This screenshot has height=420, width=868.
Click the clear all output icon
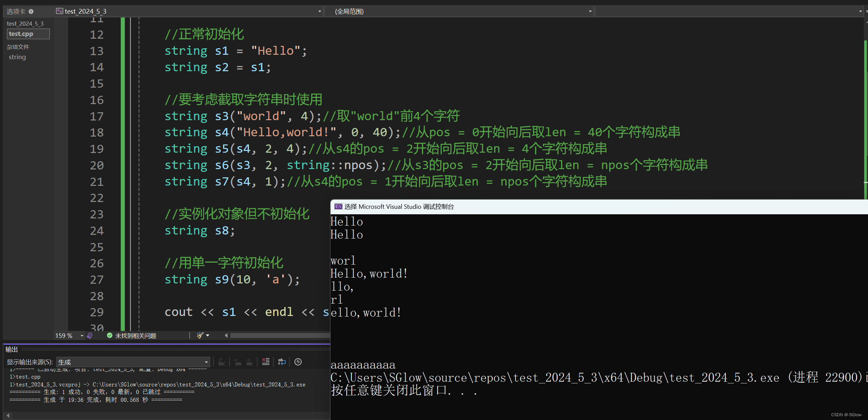[x=265, y=362]
